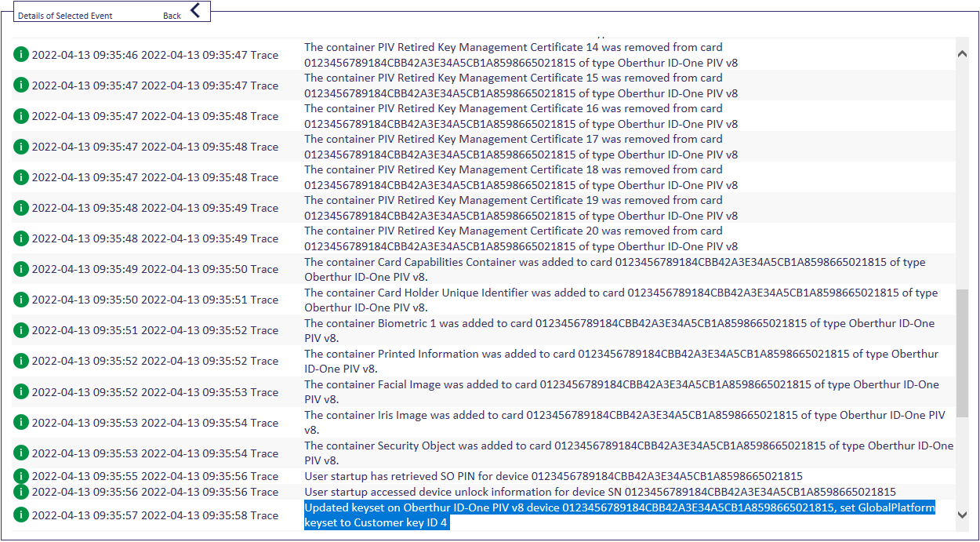
Task: Select message about Certificate 18 removed from card
Action: point(521,177)
